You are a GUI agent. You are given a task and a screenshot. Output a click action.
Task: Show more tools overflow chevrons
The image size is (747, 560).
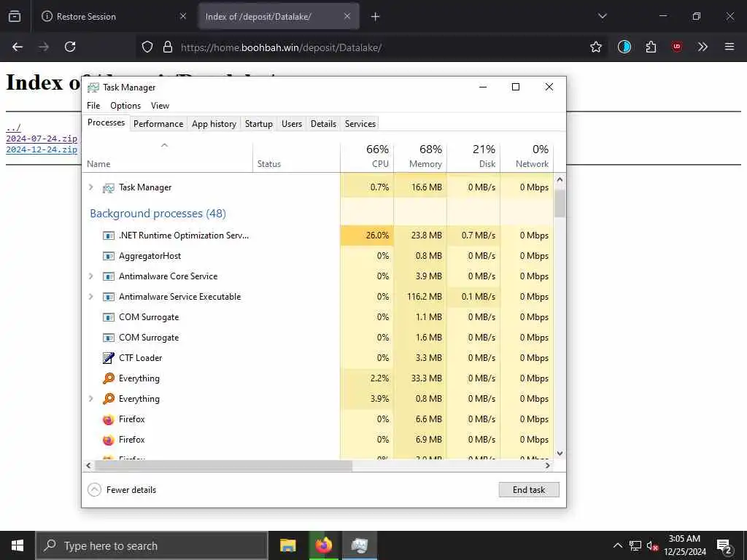pos(703,47)
